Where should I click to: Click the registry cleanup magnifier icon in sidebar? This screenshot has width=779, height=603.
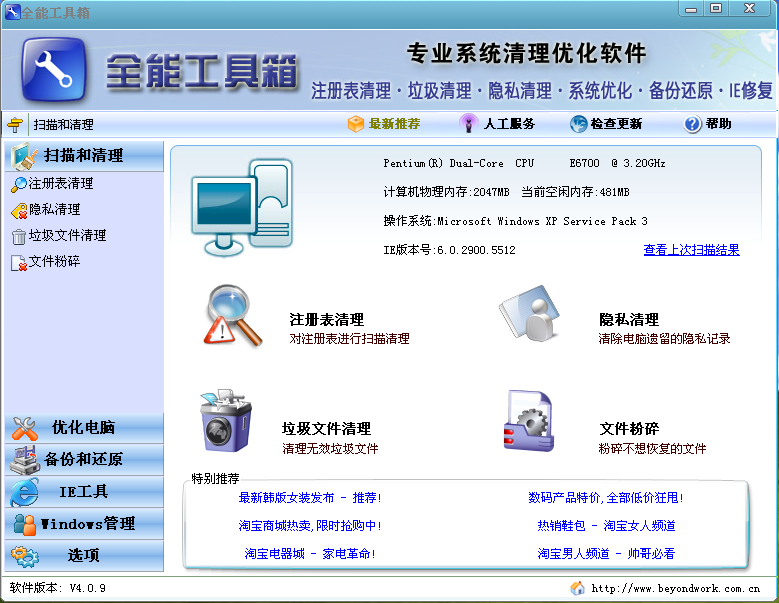tap(19, 184)
